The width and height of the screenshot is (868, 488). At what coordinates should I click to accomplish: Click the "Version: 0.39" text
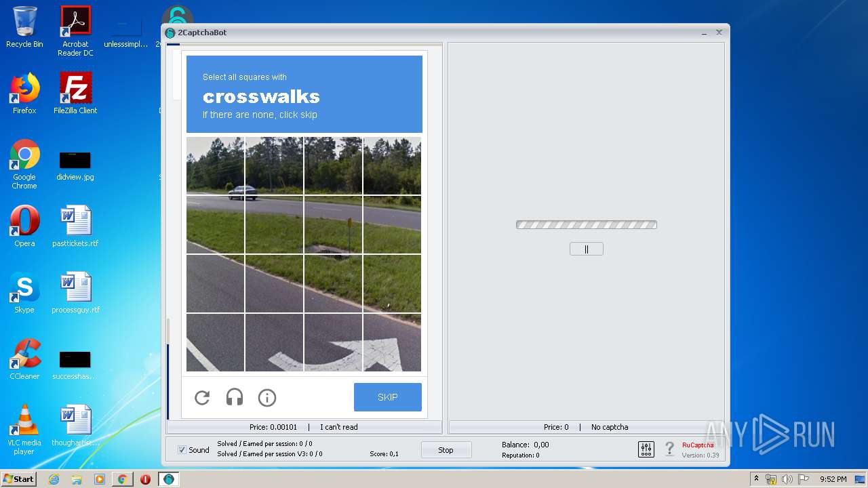[x=701, y=455]
